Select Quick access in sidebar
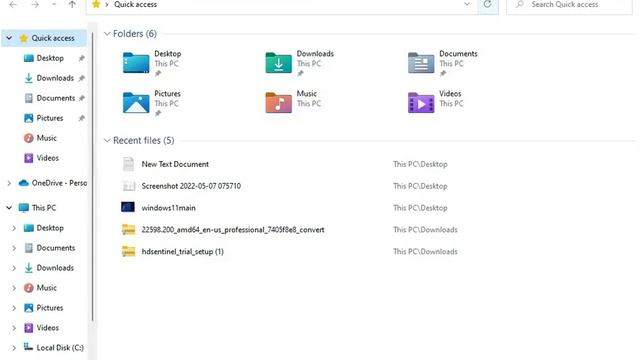640x360 pixels. 53,38
